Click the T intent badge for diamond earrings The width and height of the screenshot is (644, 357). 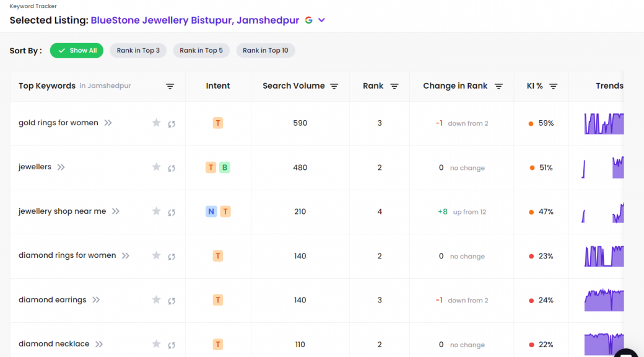point(218,300)
